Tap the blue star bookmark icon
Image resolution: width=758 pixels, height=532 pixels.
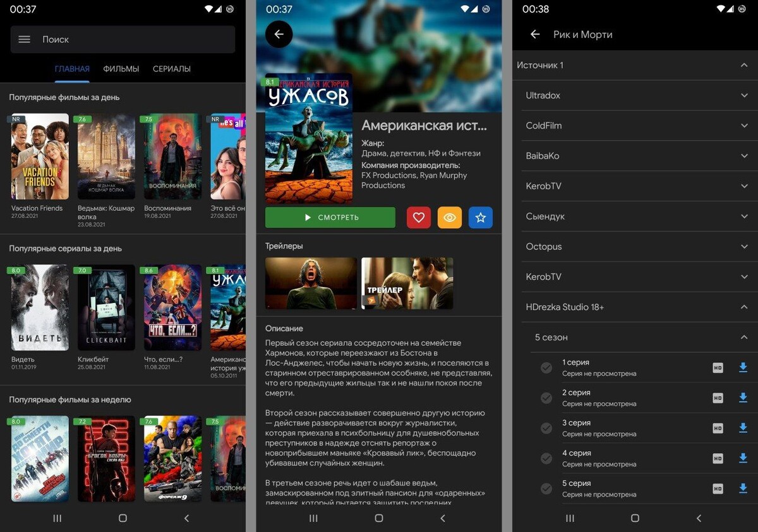click(x=481, y=217)
